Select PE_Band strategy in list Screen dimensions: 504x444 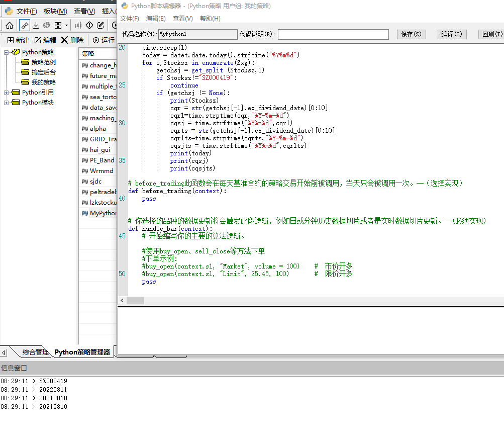(x=98, y=160)
